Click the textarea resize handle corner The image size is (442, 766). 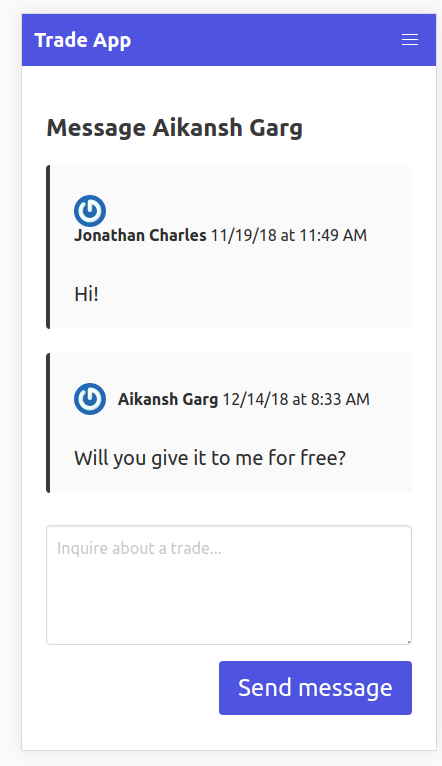pyautogui.click(x=408, y=641)
